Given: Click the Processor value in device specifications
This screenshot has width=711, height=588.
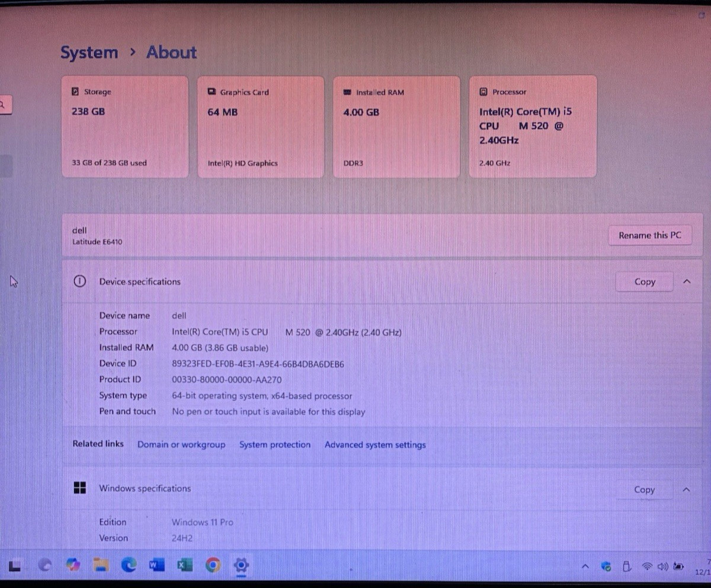Looking at the screenshot, I should (x=287, y=332).
